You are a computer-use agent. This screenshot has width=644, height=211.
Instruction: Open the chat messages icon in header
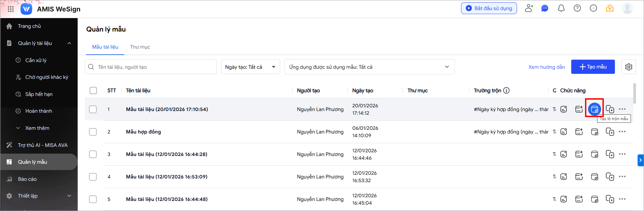pos(545,8)
